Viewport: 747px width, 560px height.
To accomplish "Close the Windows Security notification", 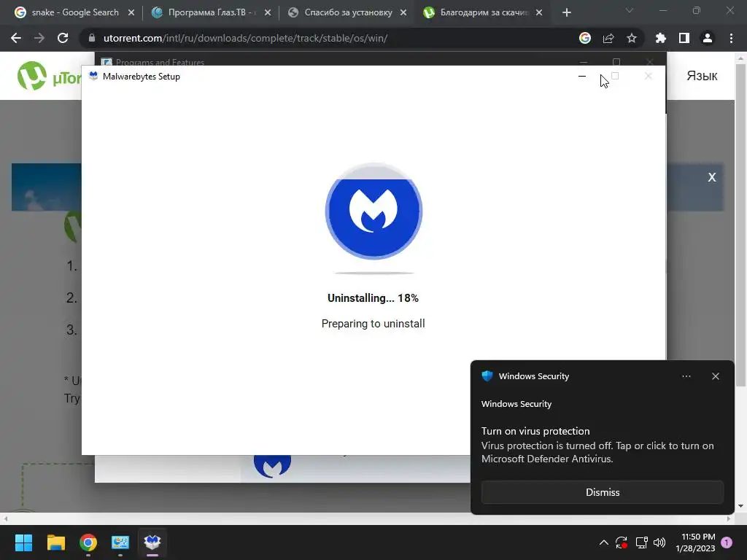I will click(715, 376).
